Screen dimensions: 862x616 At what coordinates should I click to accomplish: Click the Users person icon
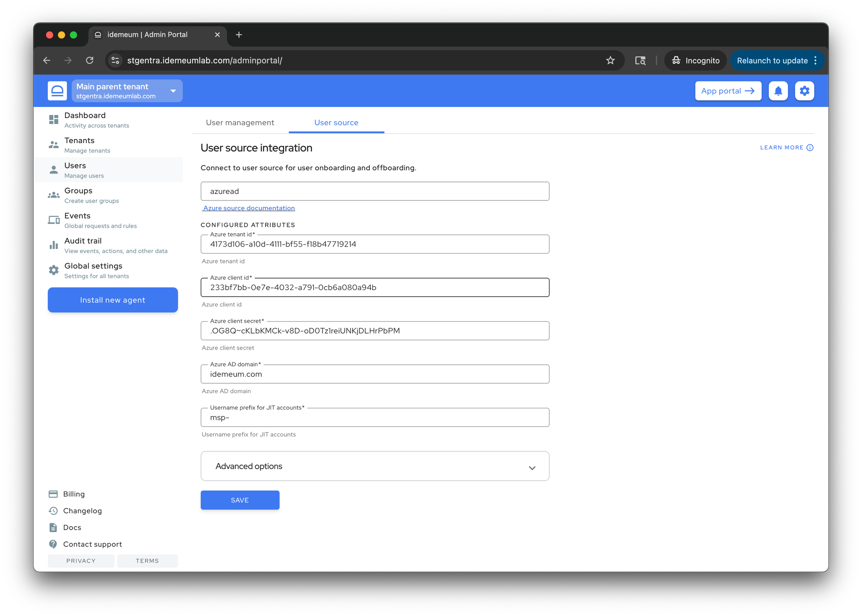tap(53, 170)
